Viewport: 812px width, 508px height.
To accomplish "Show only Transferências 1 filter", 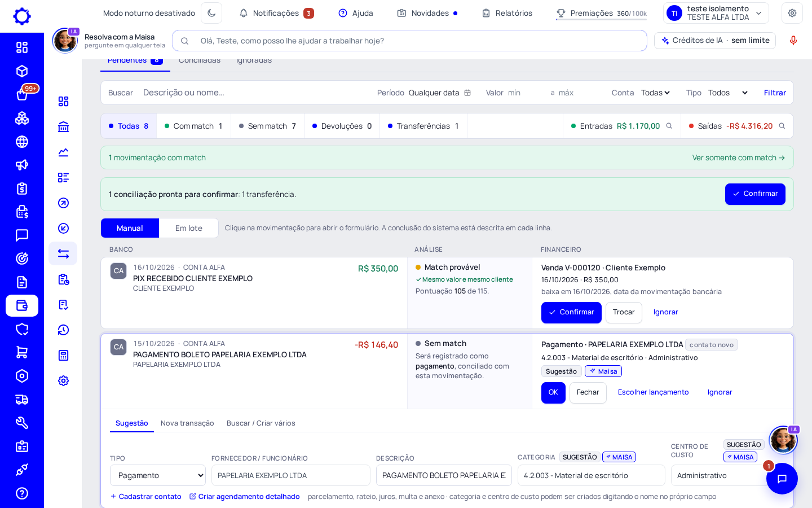I will (x=423, y=126).
